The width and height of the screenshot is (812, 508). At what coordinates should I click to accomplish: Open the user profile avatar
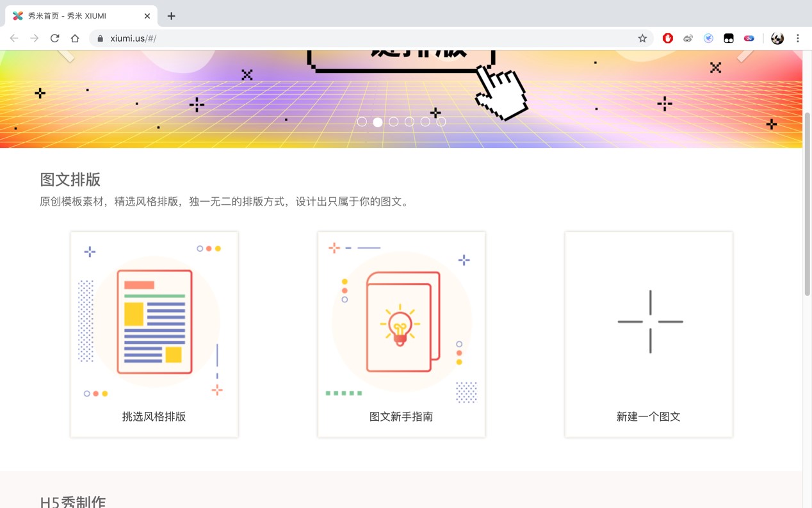[x=777, y=38]
